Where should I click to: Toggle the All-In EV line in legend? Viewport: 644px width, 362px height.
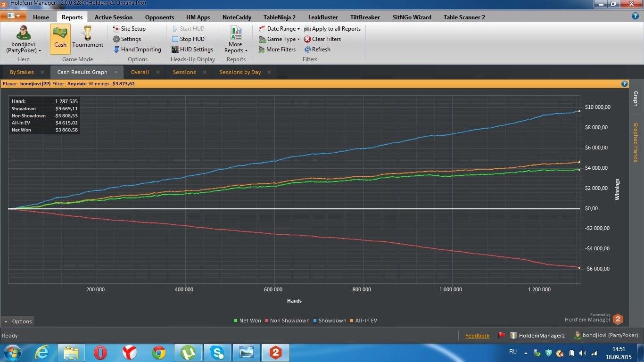[363, 321]
